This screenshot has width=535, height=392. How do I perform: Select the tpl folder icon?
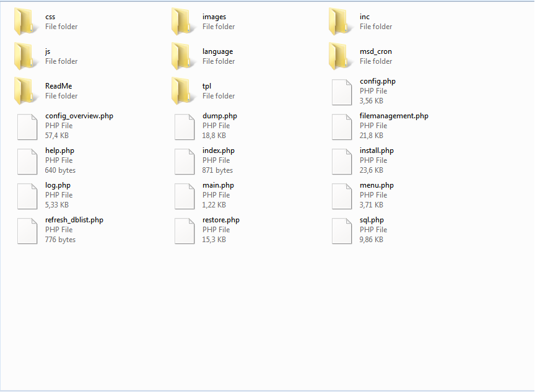coord(182,91)
